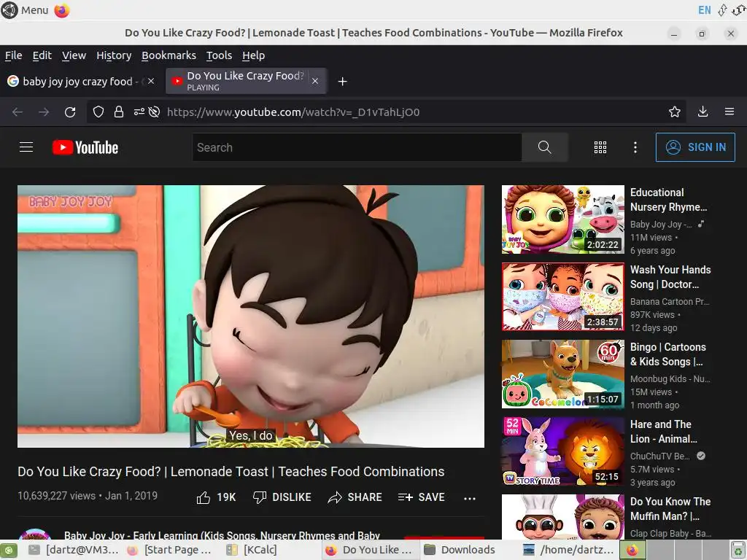Go back using the browser back arrow

pos(18,112)
